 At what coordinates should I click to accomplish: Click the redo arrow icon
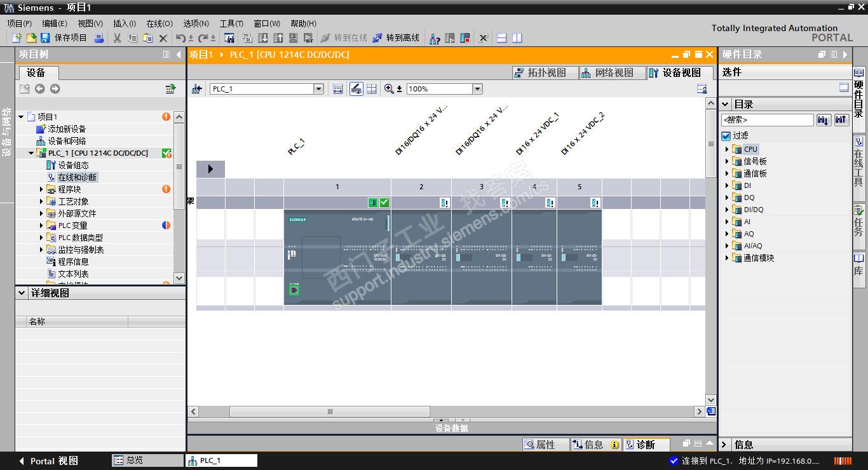coord(203,38)
